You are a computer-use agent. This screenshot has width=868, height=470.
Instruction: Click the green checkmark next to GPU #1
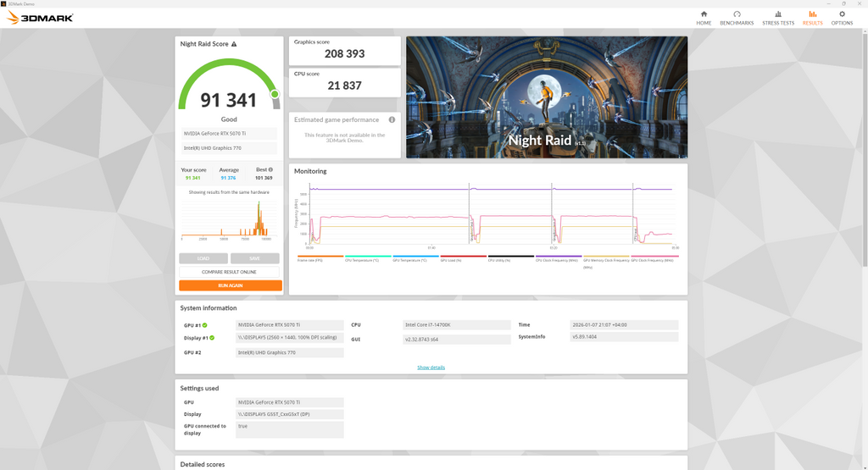(x=205, y=325)
